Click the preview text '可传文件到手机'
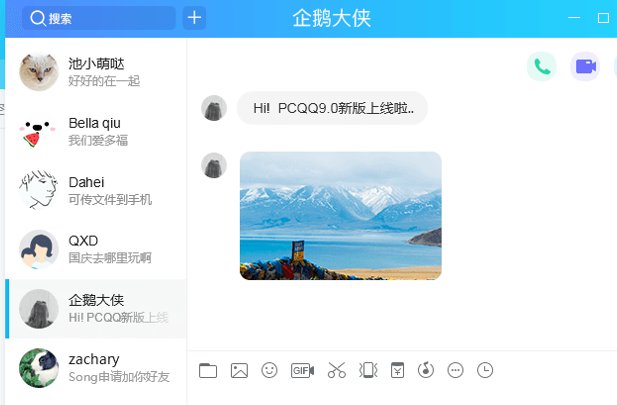Viewport: 617px width, 405px height. (x=110, y=200)
